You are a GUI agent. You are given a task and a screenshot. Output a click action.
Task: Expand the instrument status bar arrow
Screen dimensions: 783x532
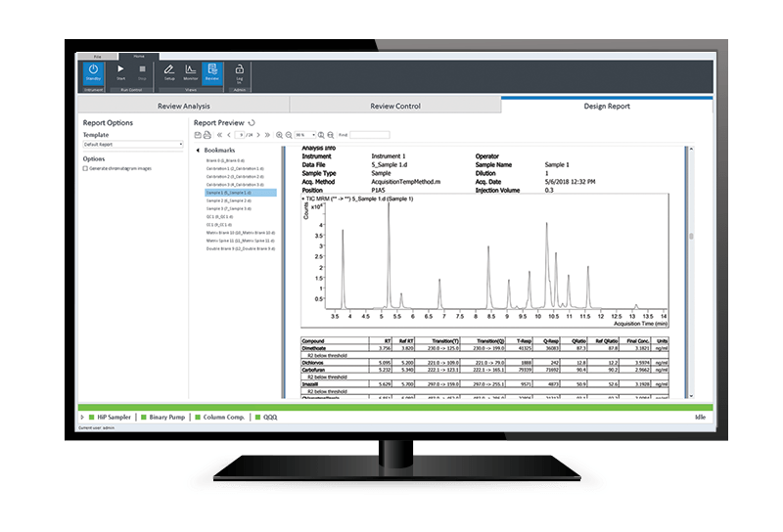[x=81, y=418]
